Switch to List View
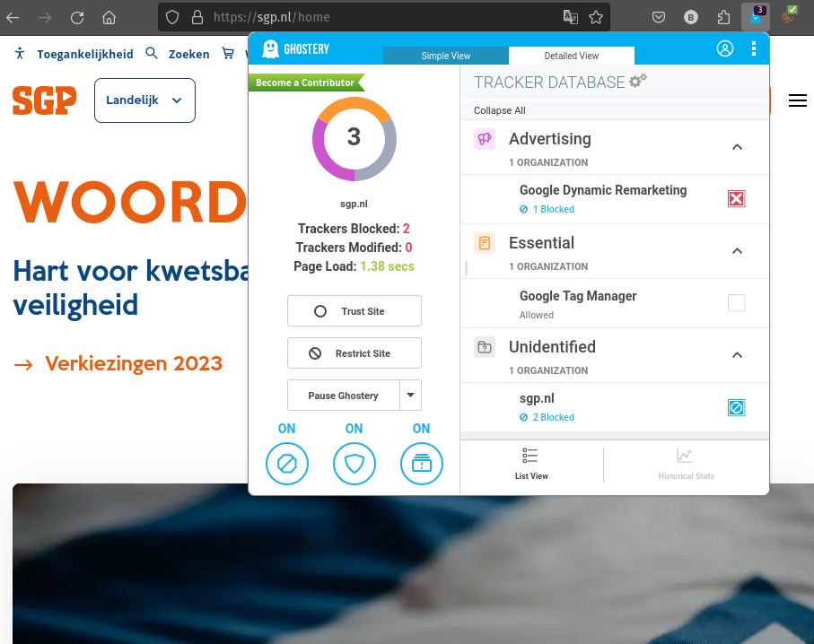Screen dimensions: 814x644 coord(531,465)
